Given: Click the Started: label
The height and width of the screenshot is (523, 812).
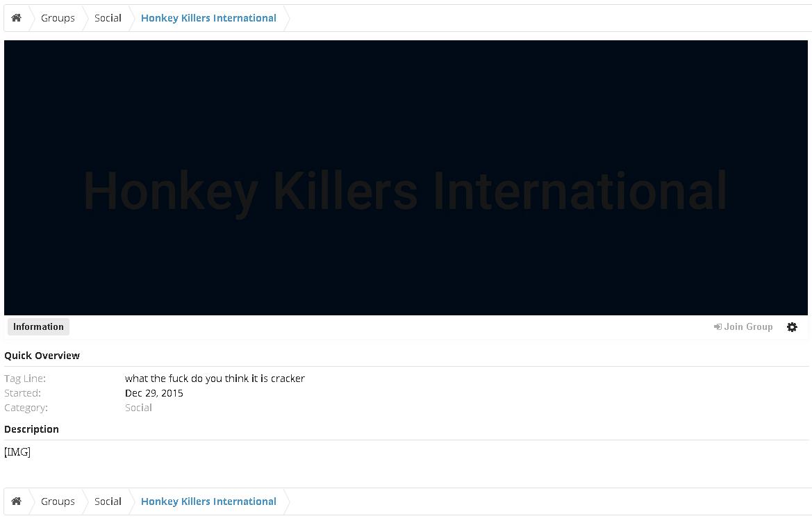Looking at the screenshot, I should pos(22,393).
